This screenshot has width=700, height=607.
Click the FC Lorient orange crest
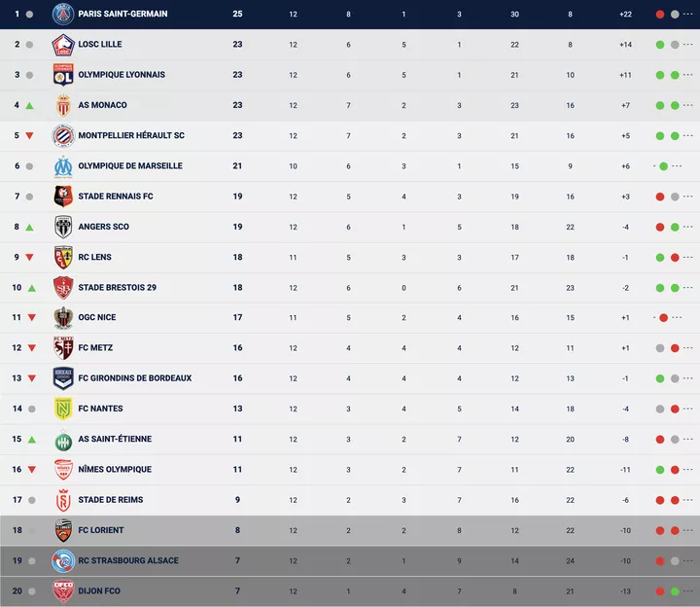click(x=63, y=530)
